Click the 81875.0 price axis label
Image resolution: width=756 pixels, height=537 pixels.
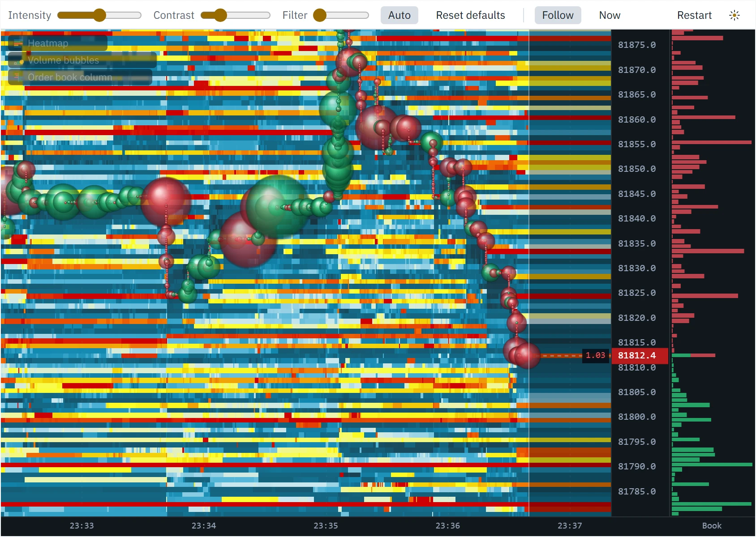point(637,45)
